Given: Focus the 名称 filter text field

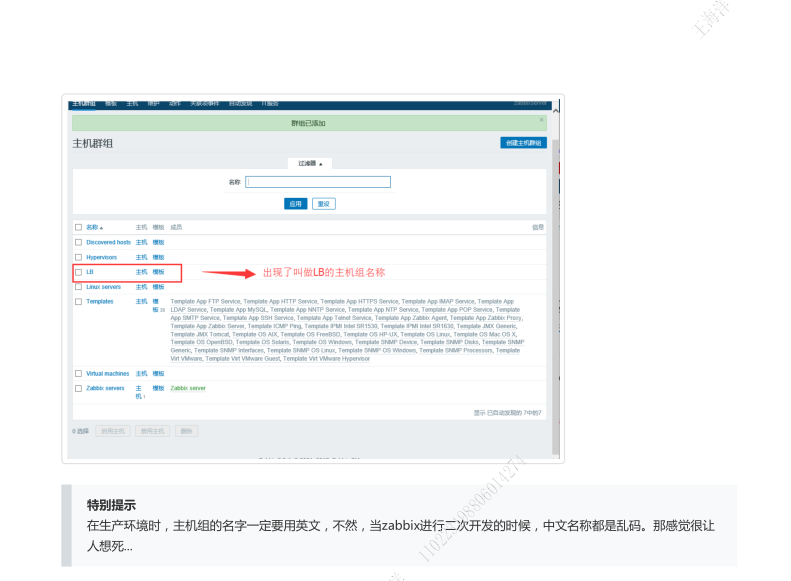Looking at the screenshot, I should click(x=318, y=182).
